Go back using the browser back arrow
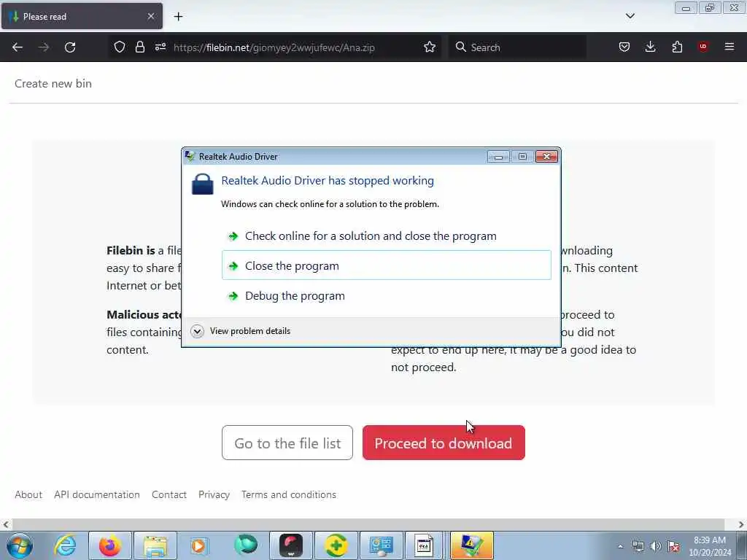 (18, 47)
